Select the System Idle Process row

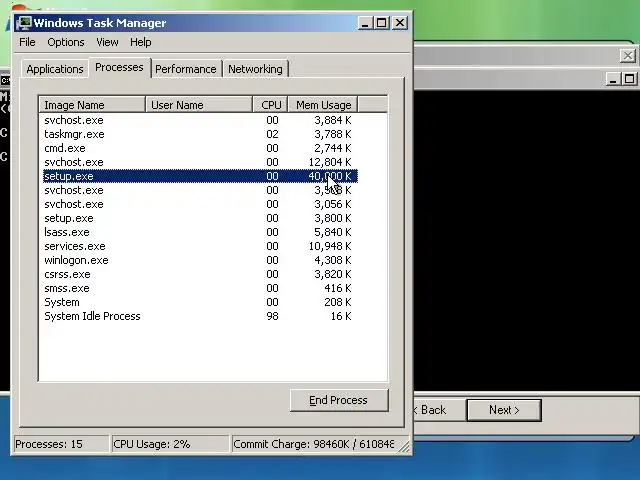(200, 316)
